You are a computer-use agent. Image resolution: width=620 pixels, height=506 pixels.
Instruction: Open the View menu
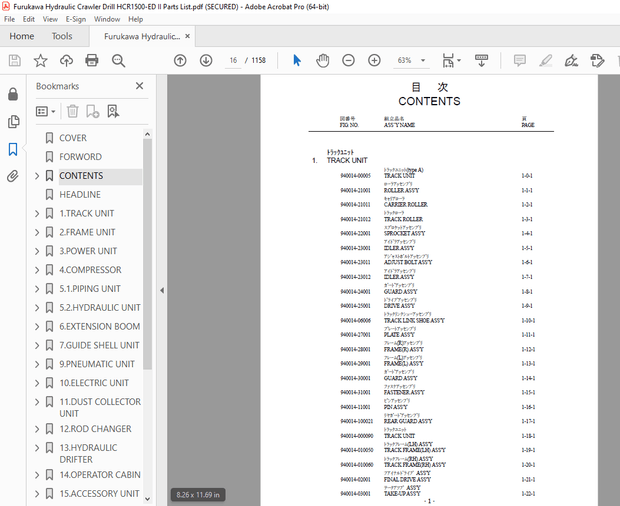click(x=50, y=19)
